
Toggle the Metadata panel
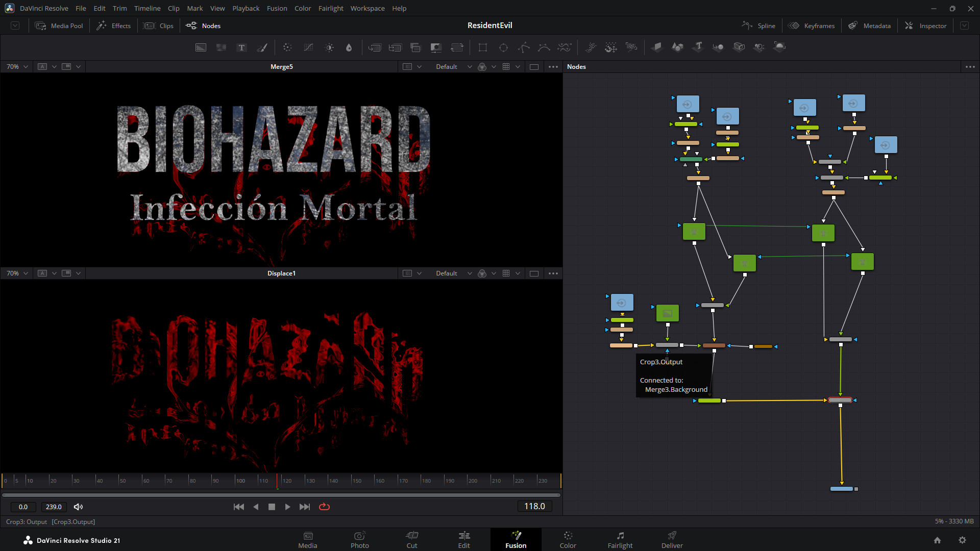[x=870, y=26]
